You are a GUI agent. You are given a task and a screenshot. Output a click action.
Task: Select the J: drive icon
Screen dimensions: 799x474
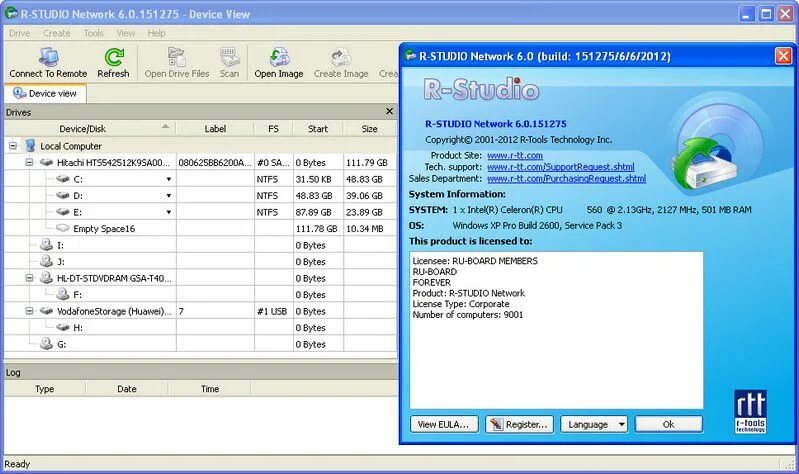[x=46, y=261]
